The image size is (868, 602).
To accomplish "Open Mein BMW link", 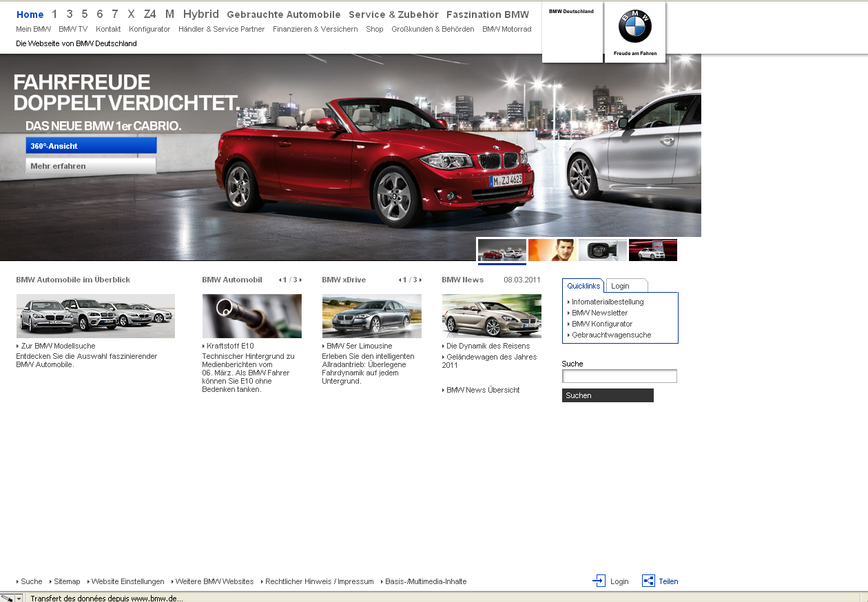I will [34, 29].
